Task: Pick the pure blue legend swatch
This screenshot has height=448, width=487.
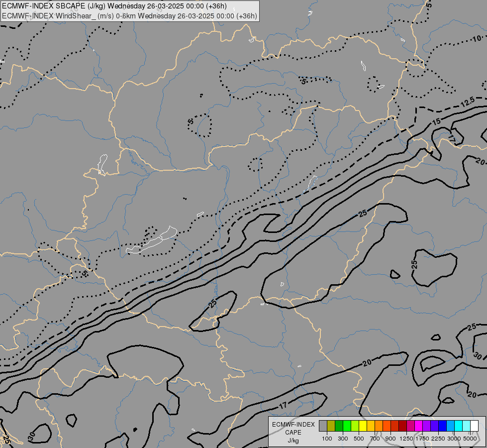Action: [443, 426]
